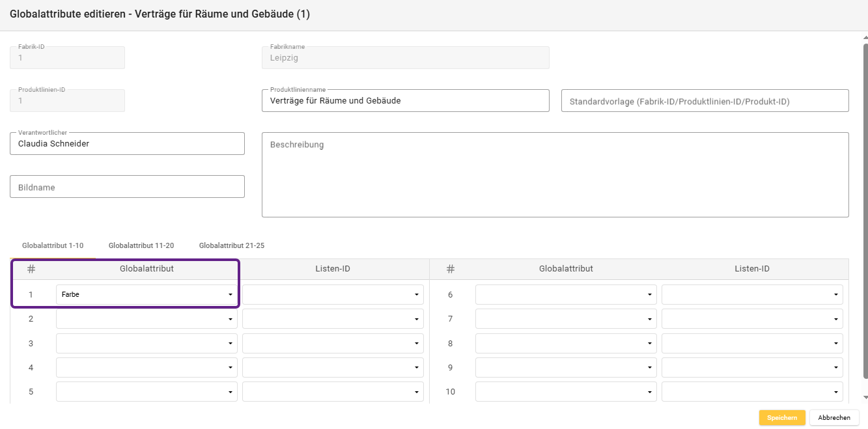Viewport: 868px width, 429px height.
Task: Click the vertical scrollbar on the right
Action: (865, 208)
